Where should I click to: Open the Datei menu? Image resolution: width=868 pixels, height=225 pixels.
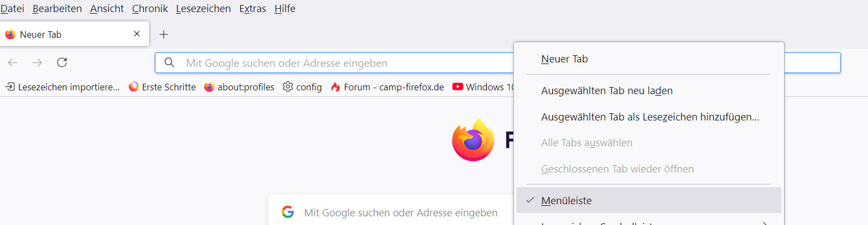pos(12,9)
